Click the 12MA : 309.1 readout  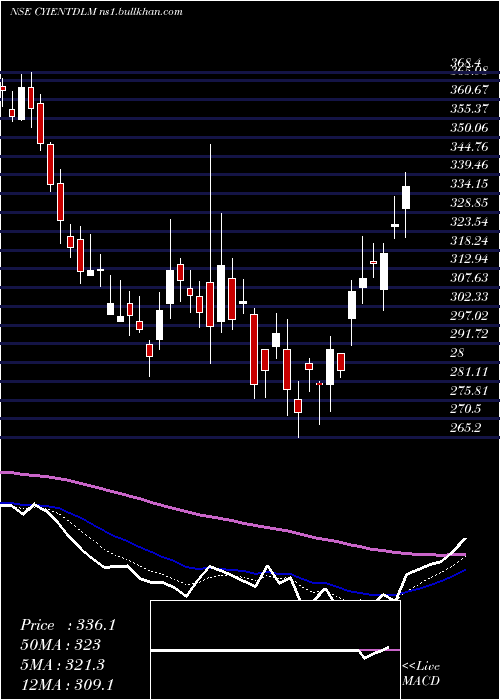pos(68,684)
